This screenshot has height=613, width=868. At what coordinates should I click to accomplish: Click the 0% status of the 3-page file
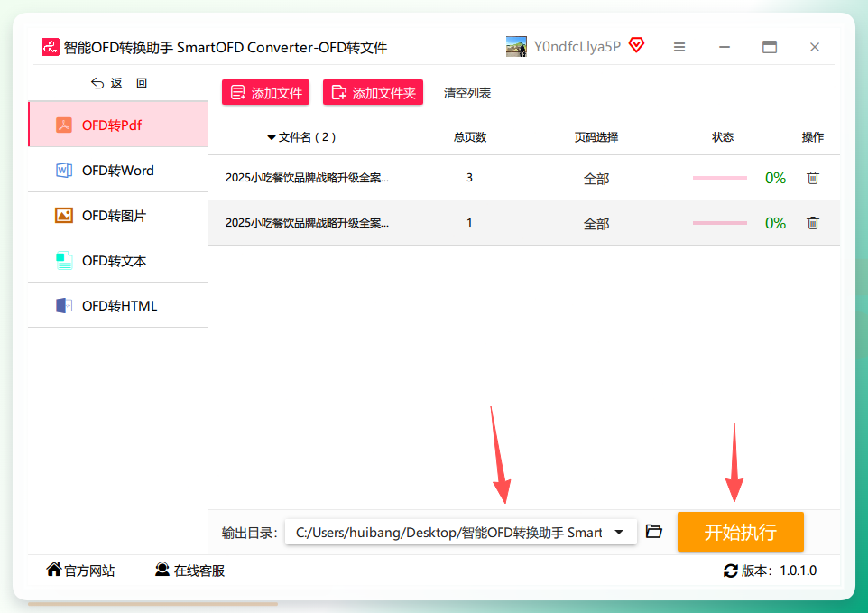coord(775,178)
